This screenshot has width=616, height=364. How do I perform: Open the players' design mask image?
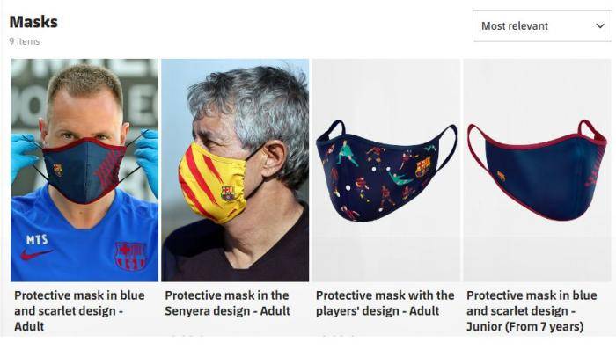[385, 170]
